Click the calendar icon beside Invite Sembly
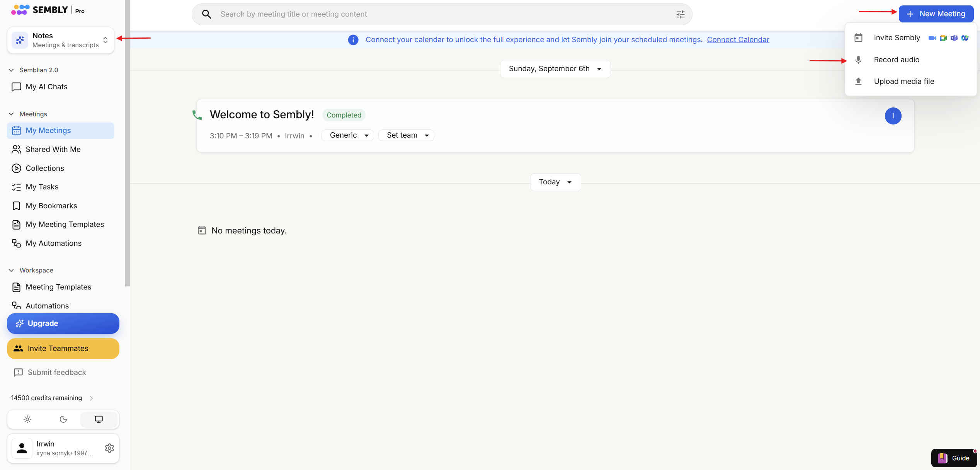The image size is (980, 470). pos(858,38)
